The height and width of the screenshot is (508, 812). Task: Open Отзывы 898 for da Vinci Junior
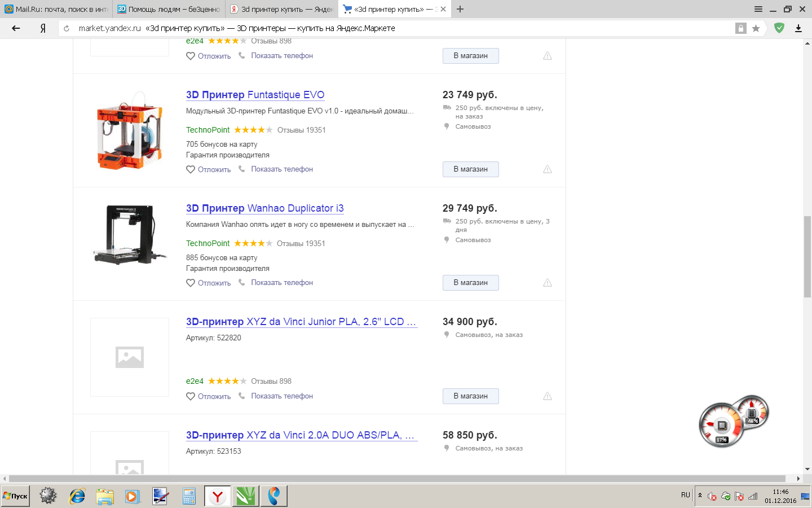click(271, 381)
